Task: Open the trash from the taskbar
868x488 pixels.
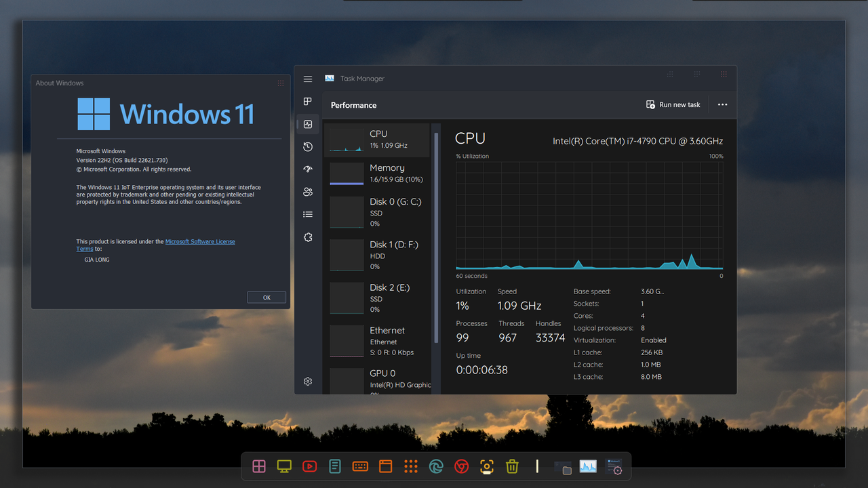Action: [x=512, y=466]
